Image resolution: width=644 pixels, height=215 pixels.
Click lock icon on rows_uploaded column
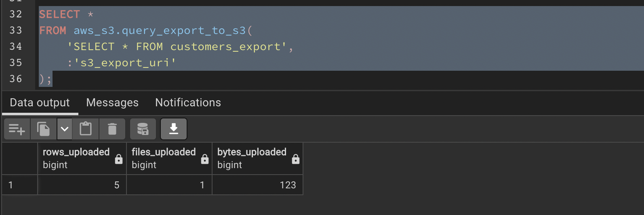(119, 159)
